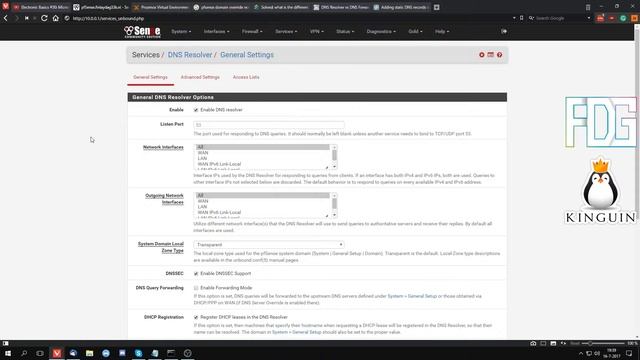This screenshot has width=640, height=360.
Task: Toggle the browser panel icon in status bar
Action: (5, 343)
